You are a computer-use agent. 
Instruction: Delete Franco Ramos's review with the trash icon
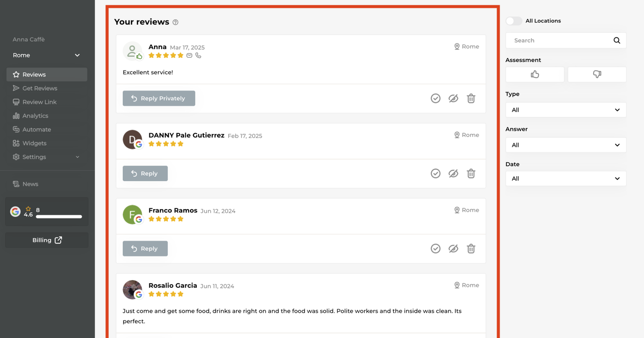pos(471,249)
